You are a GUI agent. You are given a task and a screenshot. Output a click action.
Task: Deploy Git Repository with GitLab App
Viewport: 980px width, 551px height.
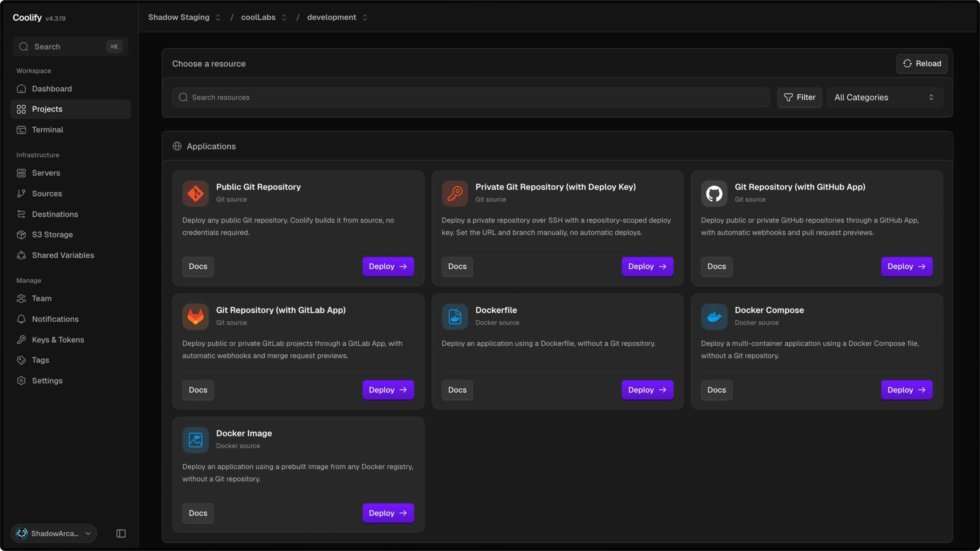coord(388,389)
